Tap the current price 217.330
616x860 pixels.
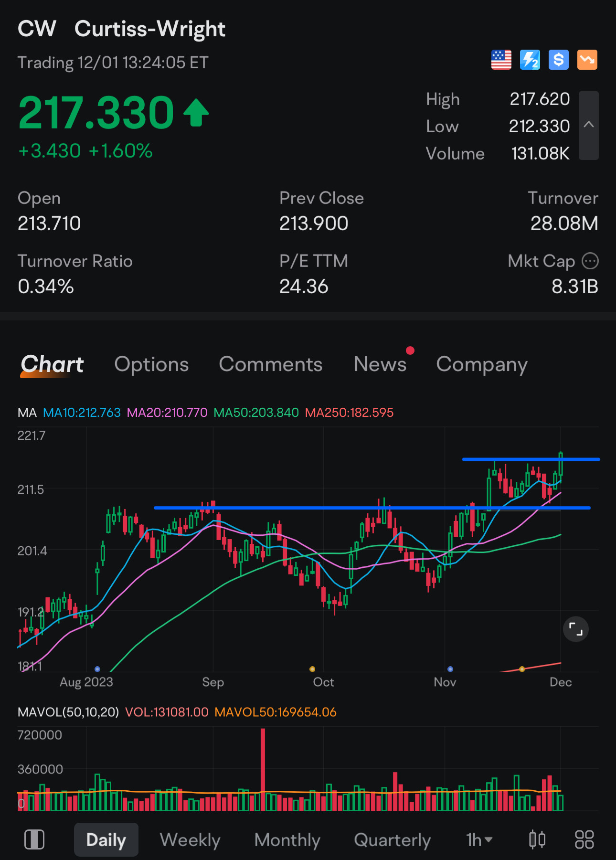tap(96, 113)
